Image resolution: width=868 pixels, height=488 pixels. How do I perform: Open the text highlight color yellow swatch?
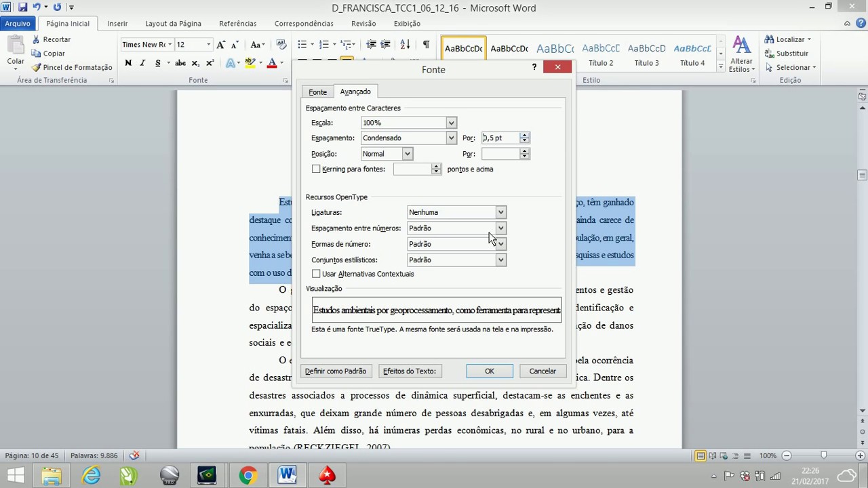click(x=250, y=63)
